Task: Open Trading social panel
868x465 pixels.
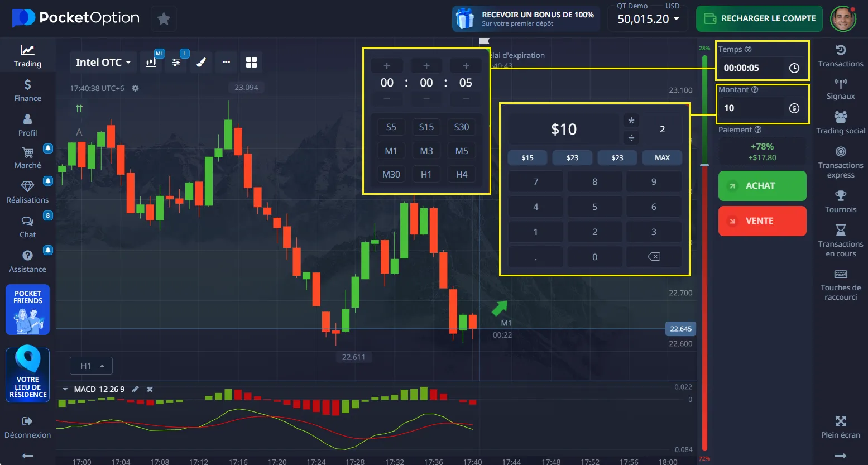Action: (841, 123)
